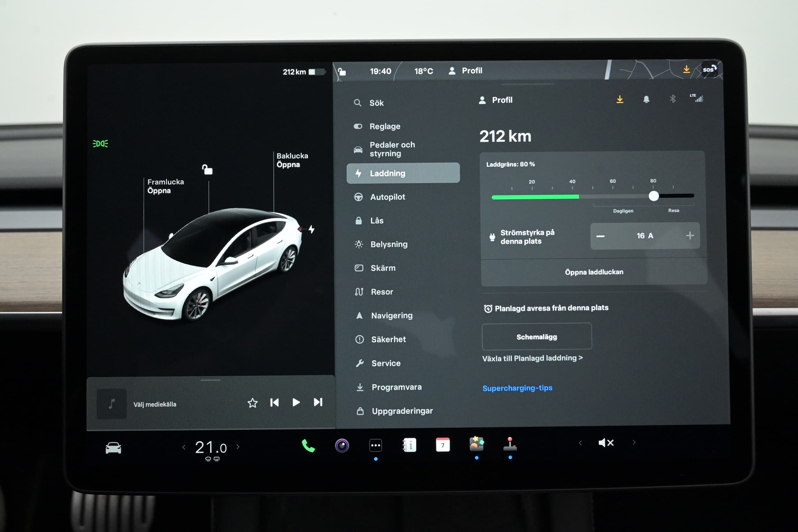This screenshot has width=798, height=532.
Task: Open the notifications bell icon
Action: (x=646, y=99)
